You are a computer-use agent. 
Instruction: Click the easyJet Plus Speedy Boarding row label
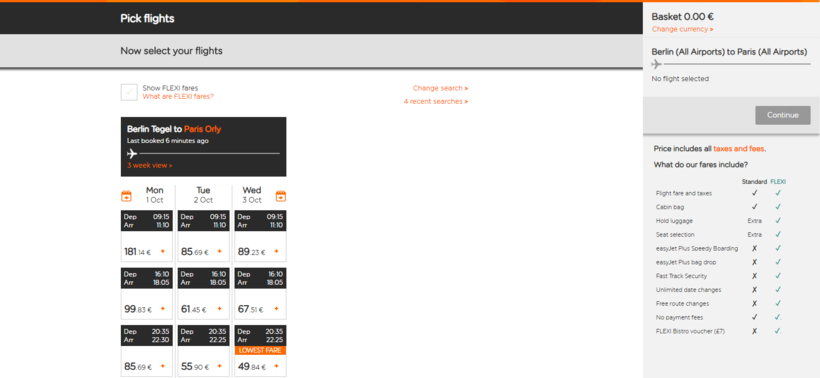click(697, 249)
